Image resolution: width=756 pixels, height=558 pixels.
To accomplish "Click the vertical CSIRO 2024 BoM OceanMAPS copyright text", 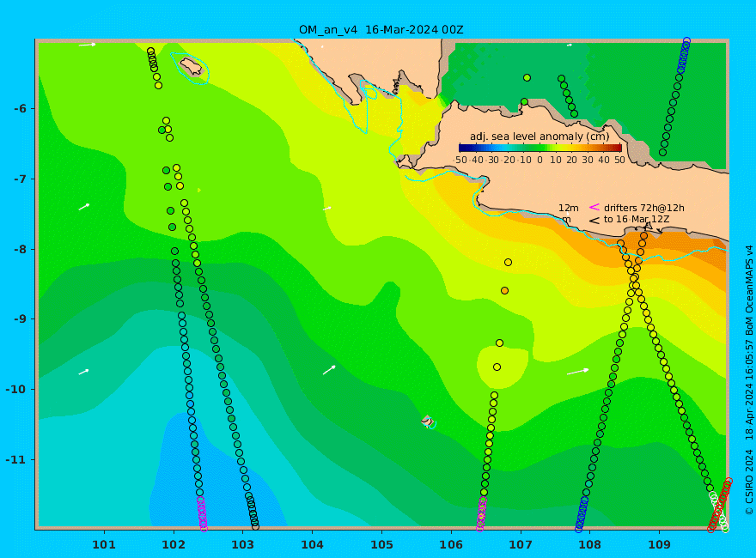I will click(x=749, y=380).
